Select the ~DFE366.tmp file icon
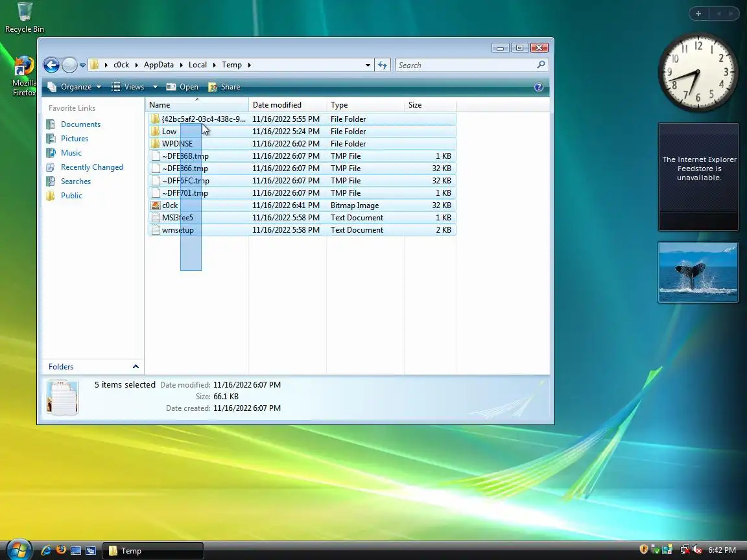Screen dimensions: 747x560 coord(156,169)
